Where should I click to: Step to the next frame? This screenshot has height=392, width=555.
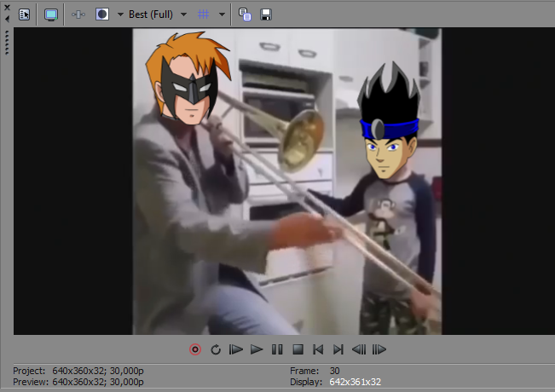point(379,349)
